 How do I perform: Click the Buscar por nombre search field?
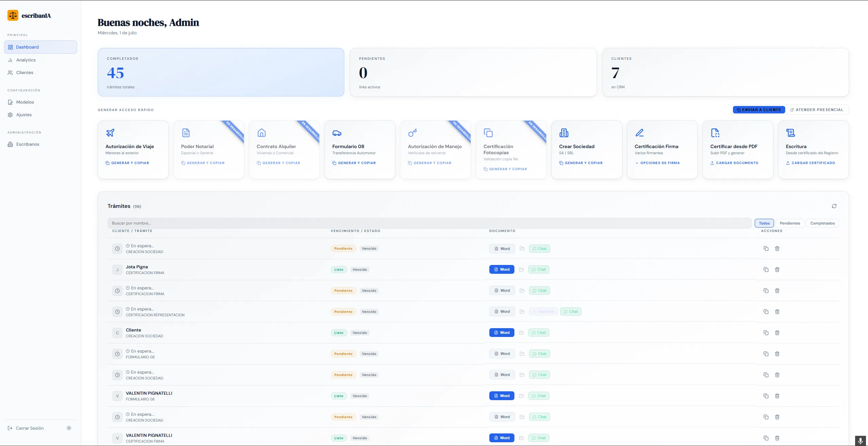coord(429,223)
